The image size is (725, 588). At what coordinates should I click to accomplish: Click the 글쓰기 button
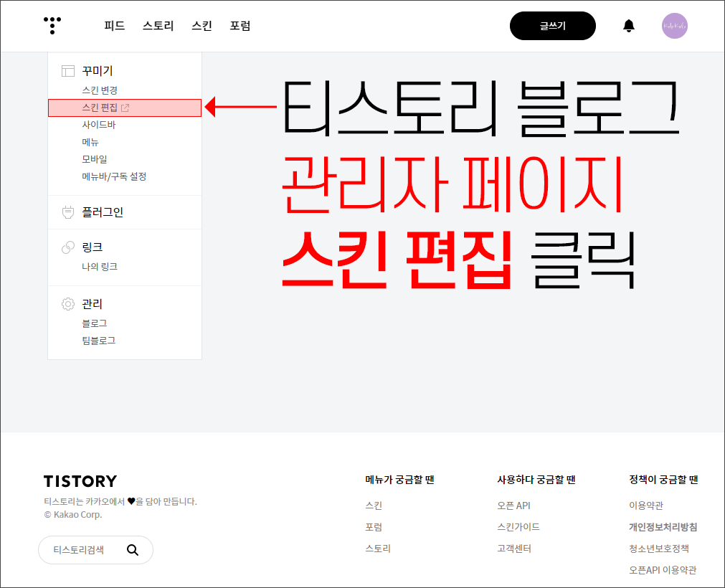[x=553, y=26]
